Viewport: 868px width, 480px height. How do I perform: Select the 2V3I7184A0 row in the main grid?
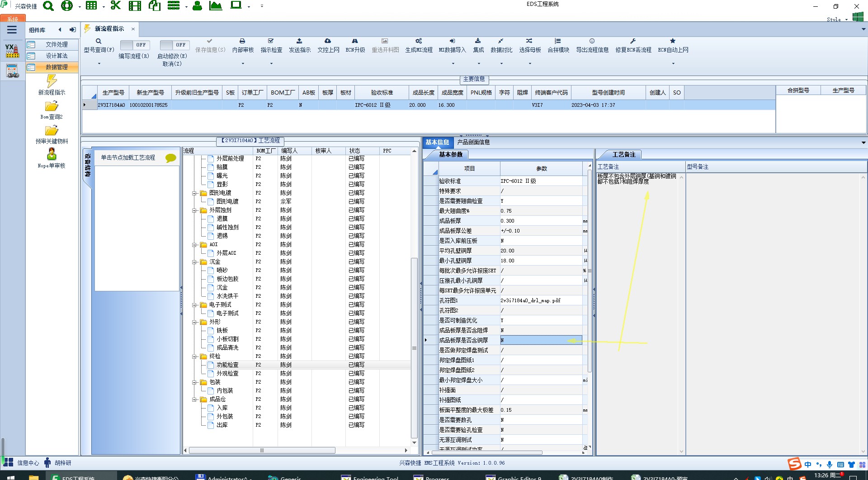pyautogui.click(x=429, y=105)
